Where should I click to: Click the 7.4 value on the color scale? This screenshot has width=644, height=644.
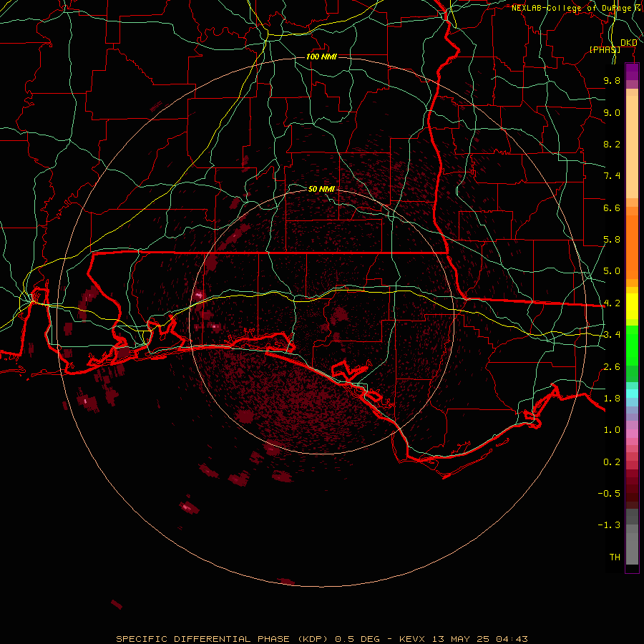pyautogui.click(x=612, y=176)
